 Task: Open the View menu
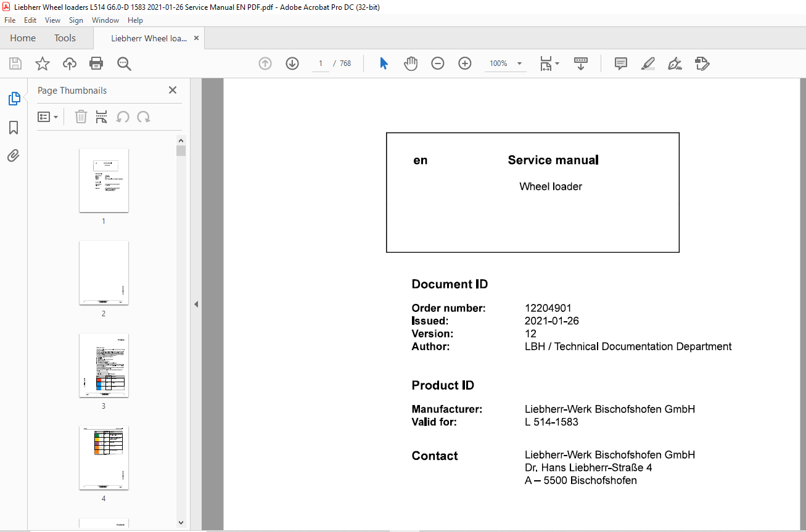(53, 20)
